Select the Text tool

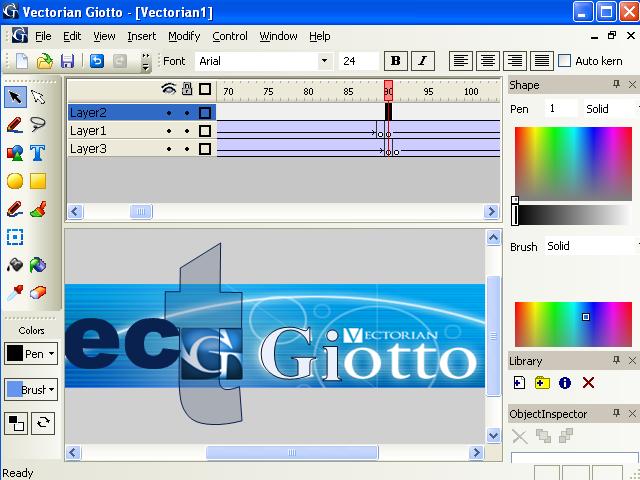(x=38, y=153)
